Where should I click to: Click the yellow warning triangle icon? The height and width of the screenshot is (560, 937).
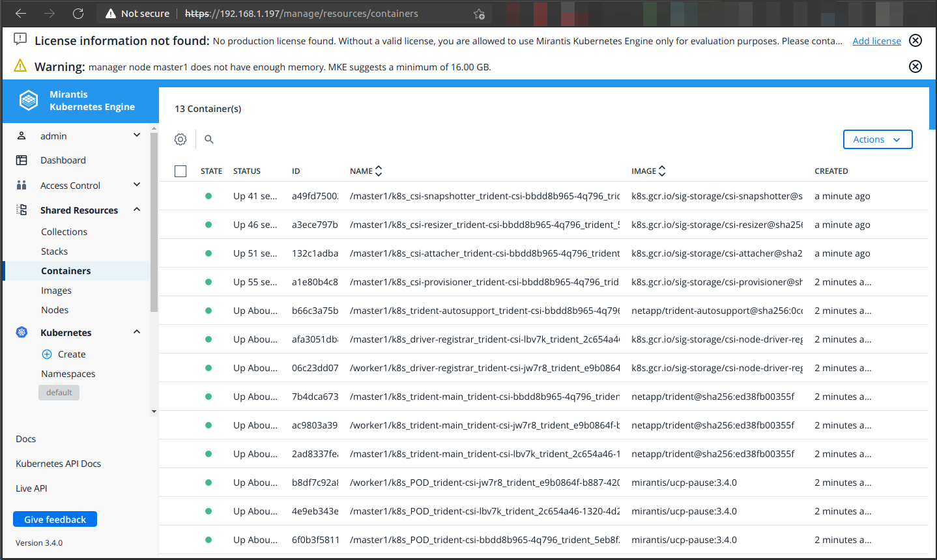20,66
